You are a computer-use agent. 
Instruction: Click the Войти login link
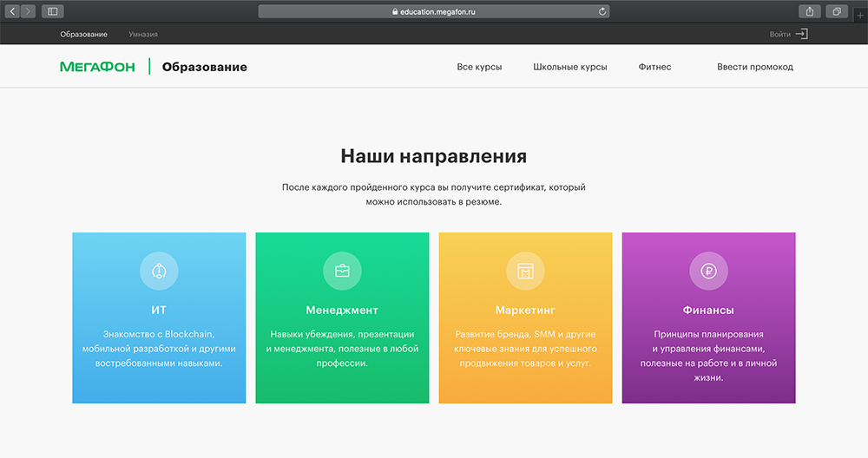[780, 35]
